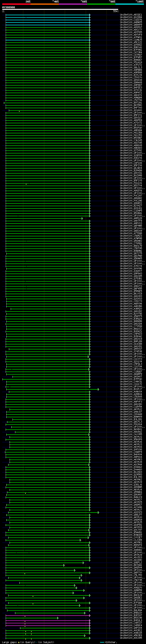Click the UniRef100_P91914 label

point(131,424)
